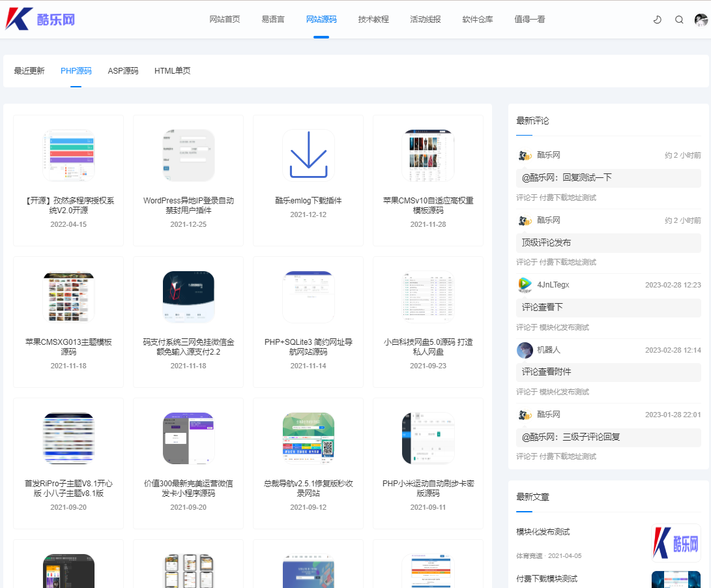
Task: Open thumbnail of 苹果CMSv10自适应 template
Action: tap(428, 155)
